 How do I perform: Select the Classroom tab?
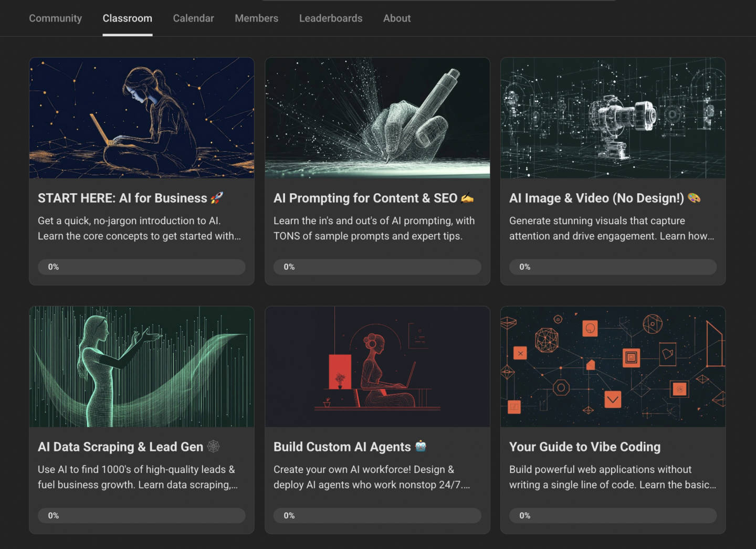(127, 18)
